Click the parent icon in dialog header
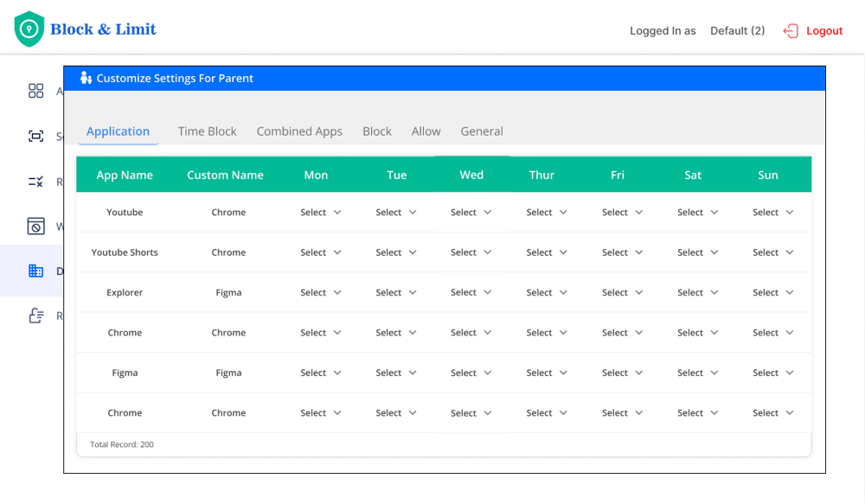Viewport: 865px width, 504px height. (86, 78)
